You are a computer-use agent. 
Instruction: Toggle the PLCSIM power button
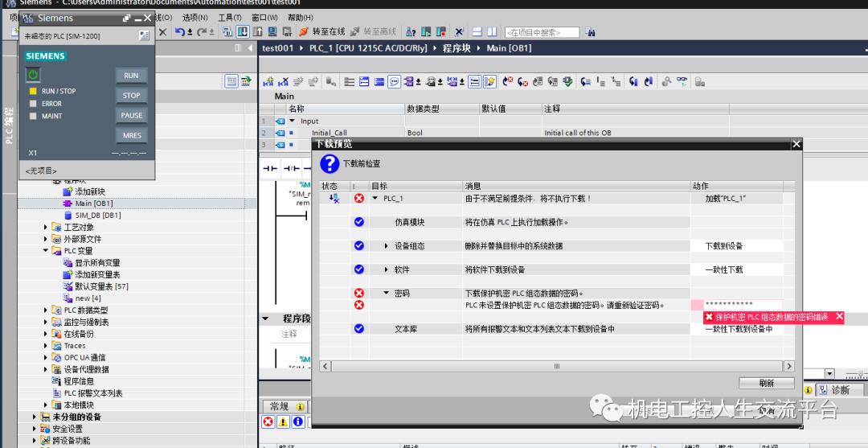(x=33, y=75)
